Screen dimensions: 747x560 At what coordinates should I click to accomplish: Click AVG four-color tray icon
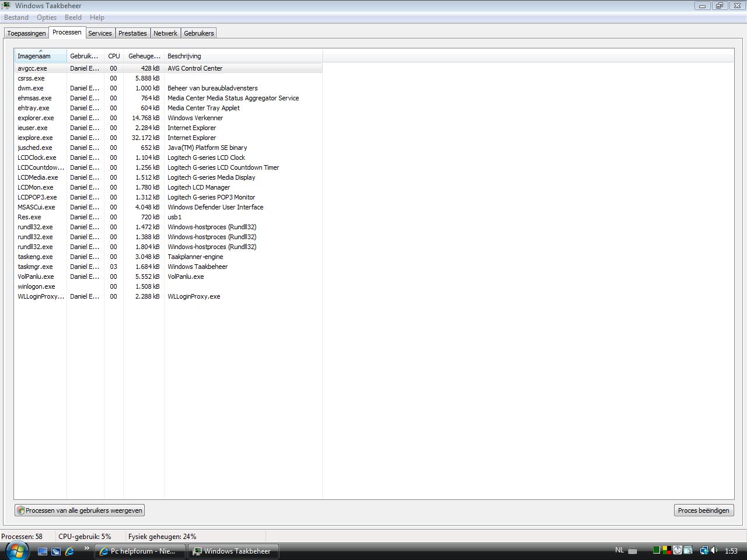click(666, 550)
